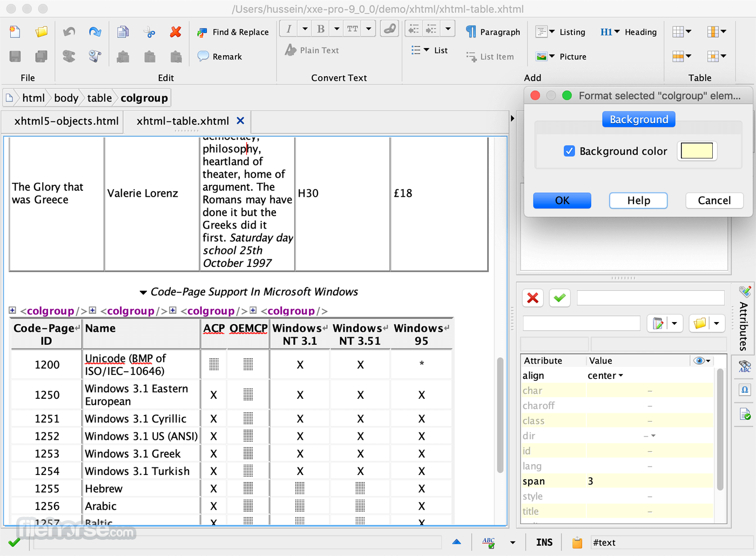Select body in the breadcrumb path

click(66, 98)
